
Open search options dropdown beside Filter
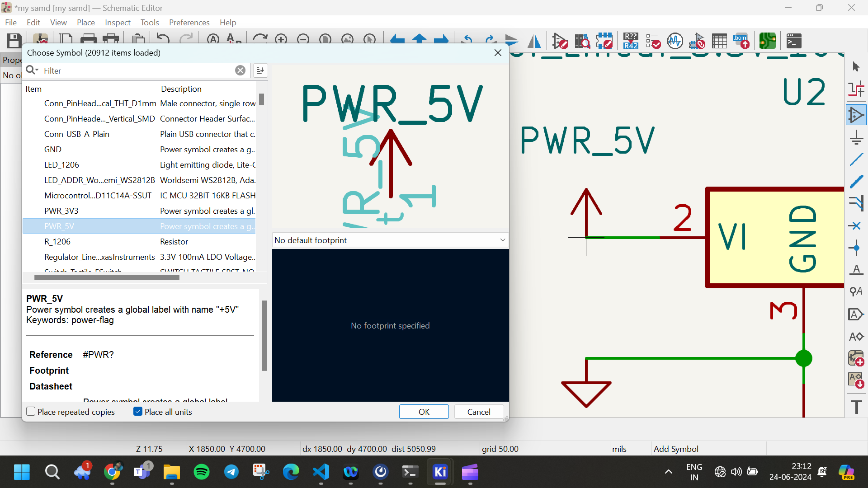click(32, 70)
